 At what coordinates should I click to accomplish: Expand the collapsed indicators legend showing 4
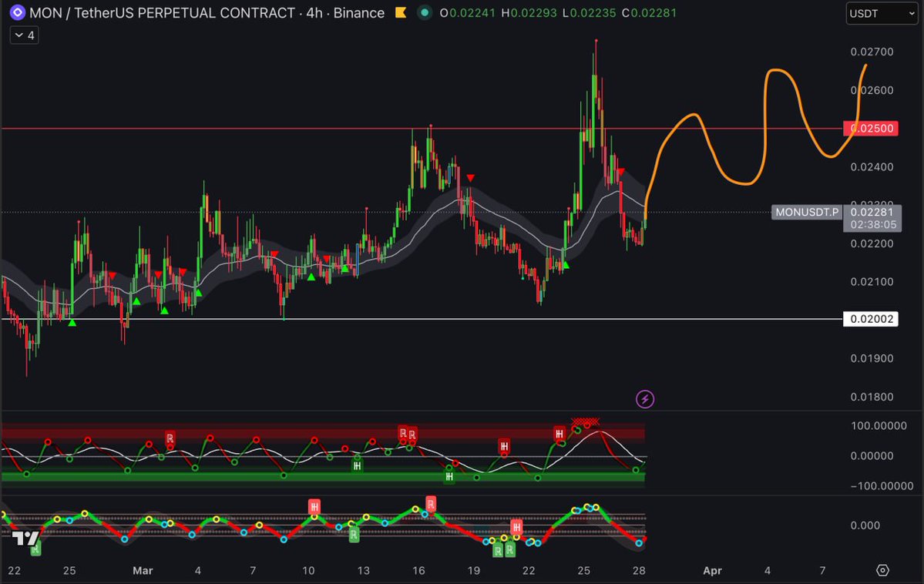pos(24,35)
